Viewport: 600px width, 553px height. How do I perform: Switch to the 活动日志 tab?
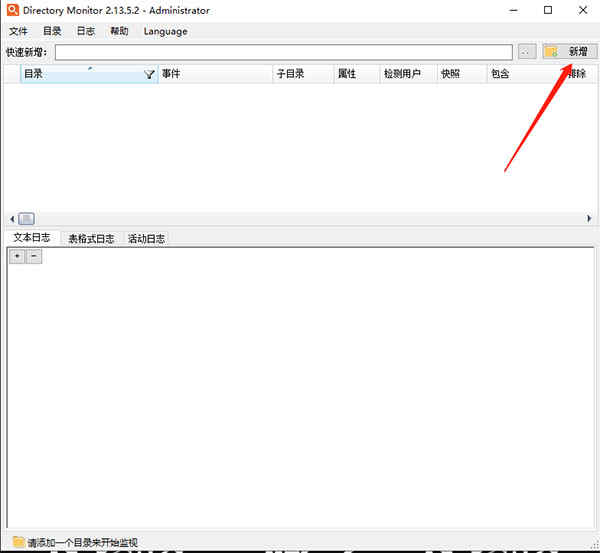(x=146, y=239)
